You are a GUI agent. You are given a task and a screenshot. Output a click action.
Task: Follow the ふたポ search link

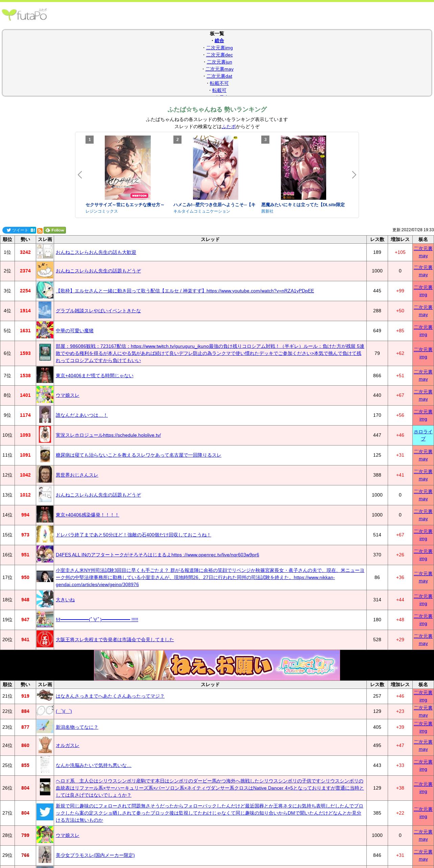[x=229, y=126]
